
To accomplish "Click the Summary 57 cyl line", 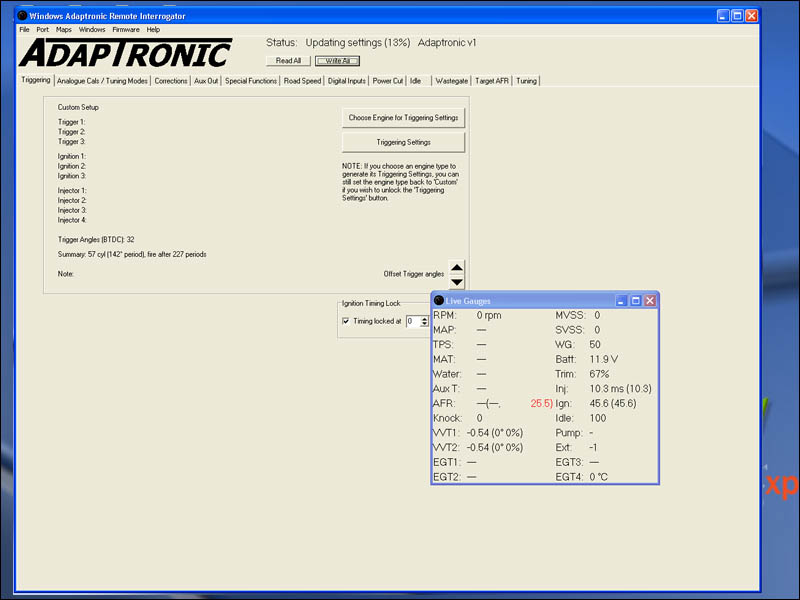I will tap(132, 254).
